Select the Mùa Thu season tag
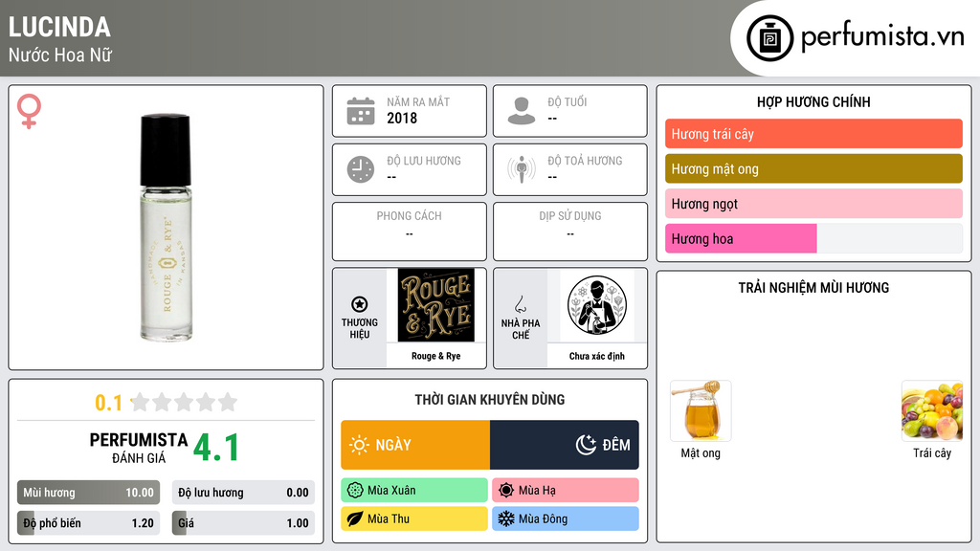This screenshot has width=980, height=551. (414, 519)
